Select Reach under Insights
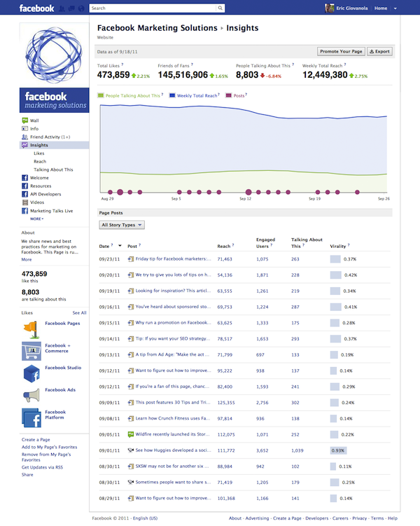Image resolution: width=420 pixels, height=526 pixels. click(x=40, y=161)
